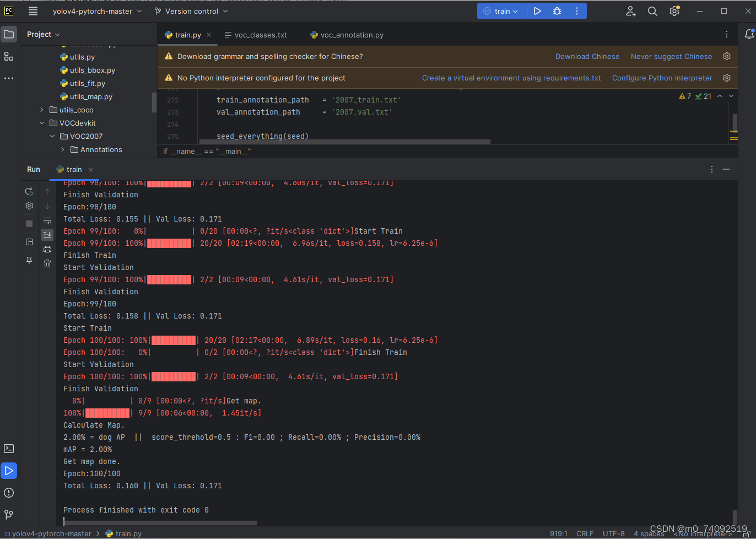The width and height of the screenshot is (756, 539).
Task: Click the console horizontal scrollbar
Action: [x=160, y=523]
